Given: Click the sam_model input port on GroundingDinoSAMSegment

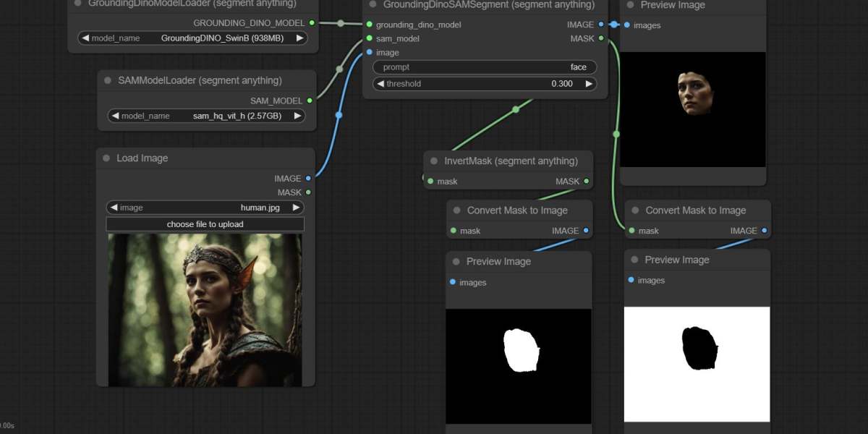Looking at the screenshot, I should point(370,38).
